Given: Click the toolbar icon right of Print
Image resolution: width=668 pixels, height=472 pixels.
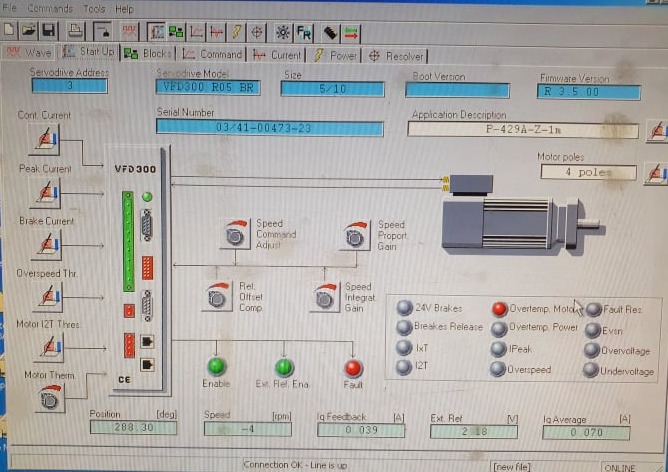Looking at the screenshot, I should [102, 32].
